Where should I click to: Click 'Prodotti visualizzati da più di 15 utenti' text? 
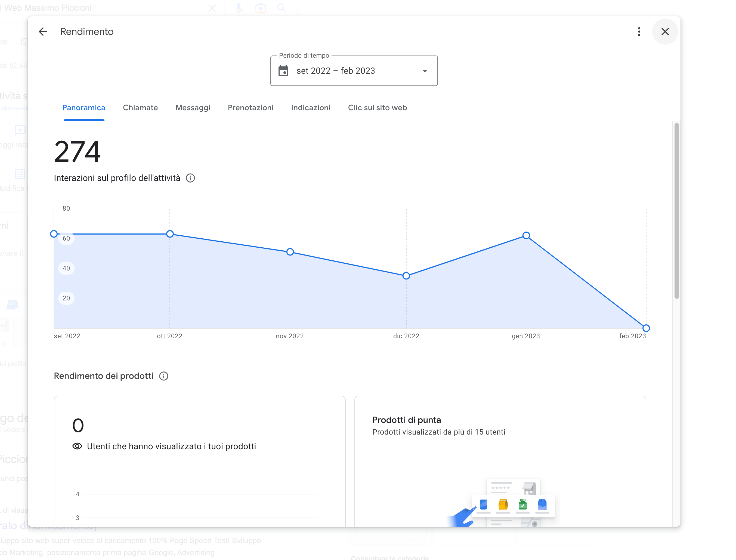pos(438,432)
